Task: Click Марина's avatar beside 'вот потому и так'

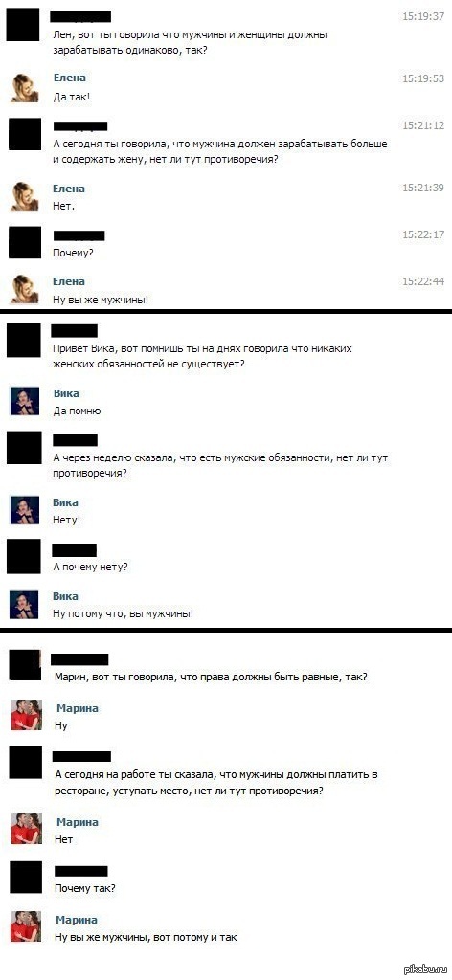Action: point(27,926)
